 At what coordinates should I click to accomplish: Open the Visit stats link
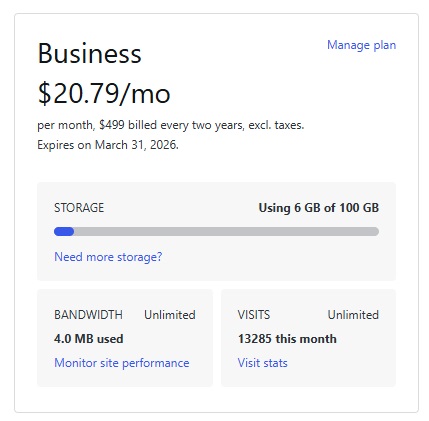point(262,363)
